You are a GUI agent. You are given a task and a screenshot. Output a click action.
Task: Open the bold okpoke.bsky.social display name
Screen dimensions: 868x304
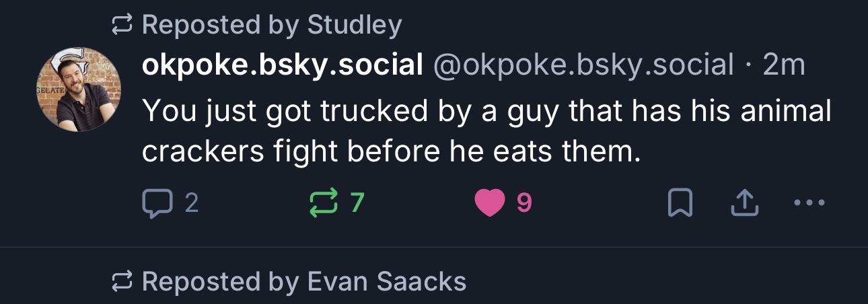click(282, 65)
